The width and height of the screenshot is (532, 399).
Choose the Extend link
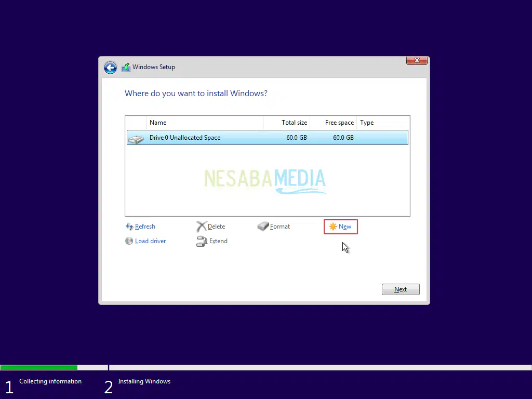click(218, 241)
